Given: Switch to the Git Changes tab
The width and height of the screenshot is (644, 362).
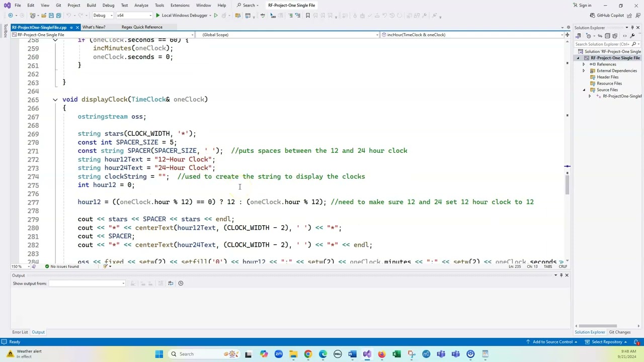Looking at the screenshot, I should tap(620, 332).
